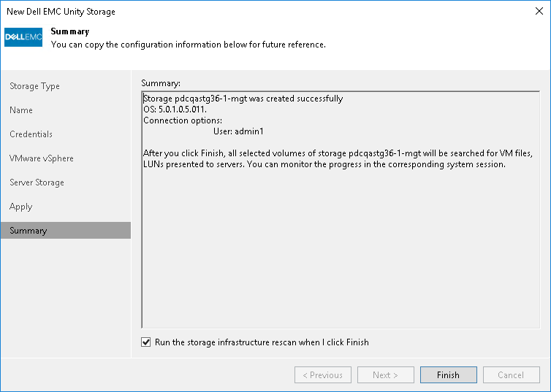This screenshot has width=551, height=392.
Task: Select the VMware vSphere step
Action: pos(42,158)
